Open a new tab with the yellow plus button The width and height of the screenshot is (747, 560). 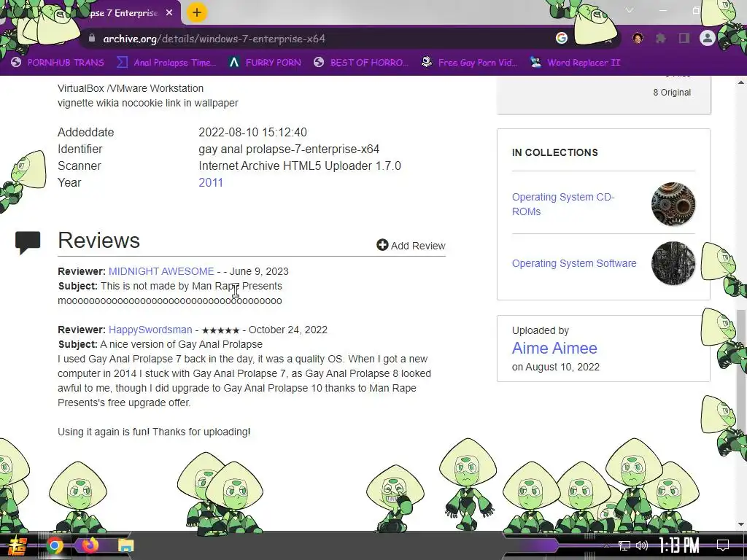coord(197,13)
